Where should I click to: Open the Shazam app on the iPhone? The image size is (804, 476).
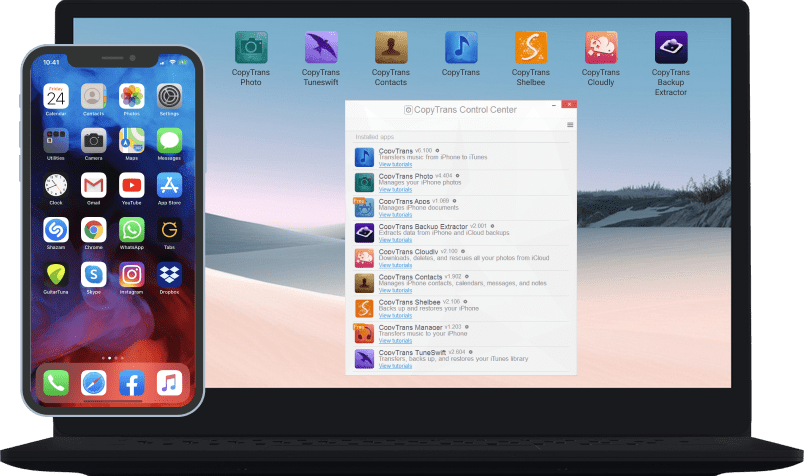(x=56, y=230)
